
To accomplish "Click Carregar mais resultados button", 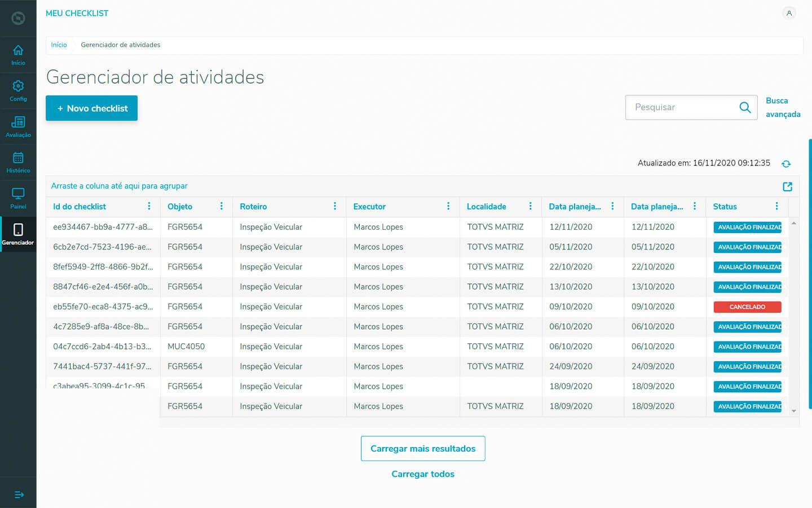I will coord(423,449).
